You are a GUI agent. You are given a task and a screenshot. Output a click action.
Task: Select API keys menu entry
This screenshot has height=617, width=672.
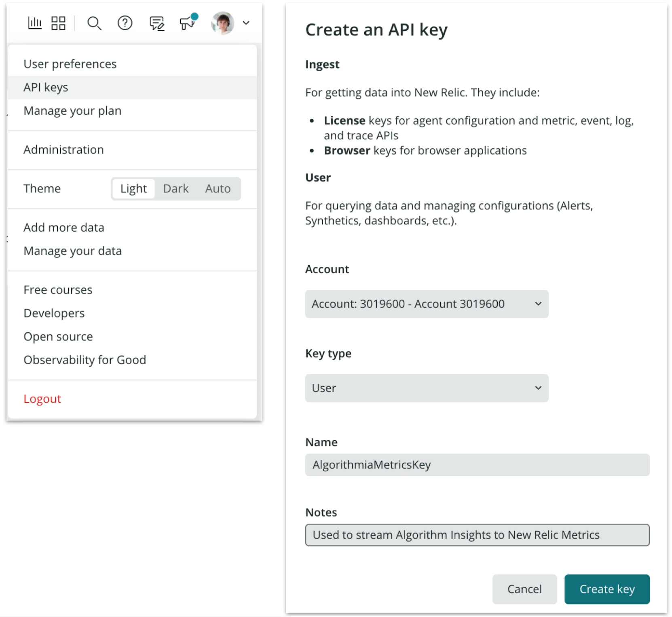coord(46,87)
